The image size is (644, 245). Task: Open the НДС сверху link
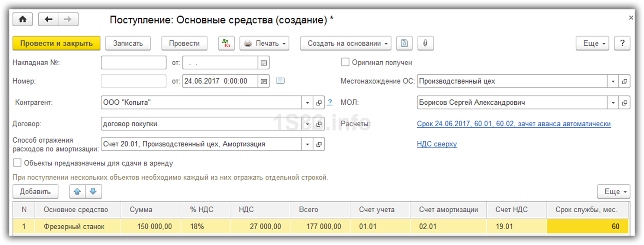pyautogui.click(x=437, y=144)
